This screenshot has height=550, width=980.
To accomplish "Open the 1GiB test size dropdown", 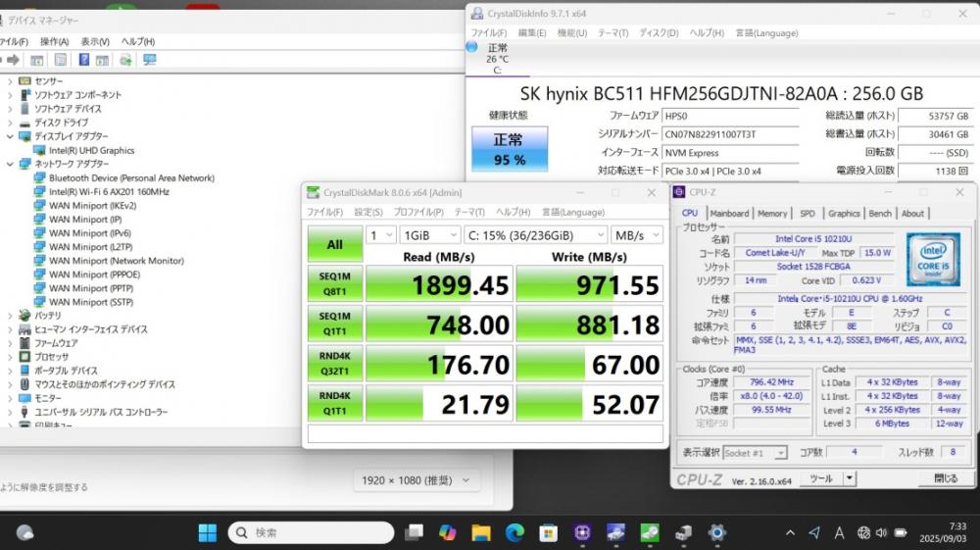I will tap(429, 235).
